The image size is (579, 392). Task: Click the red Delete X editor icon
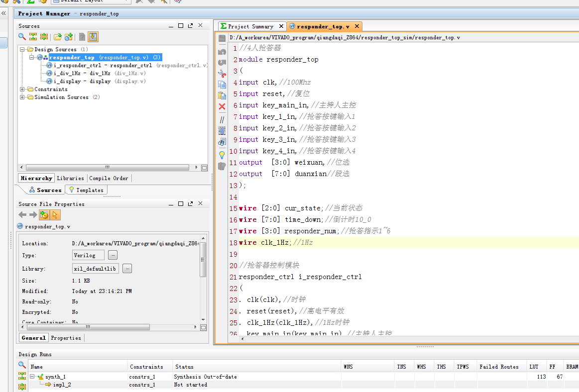pyautogui.click(x=222, y=106)
